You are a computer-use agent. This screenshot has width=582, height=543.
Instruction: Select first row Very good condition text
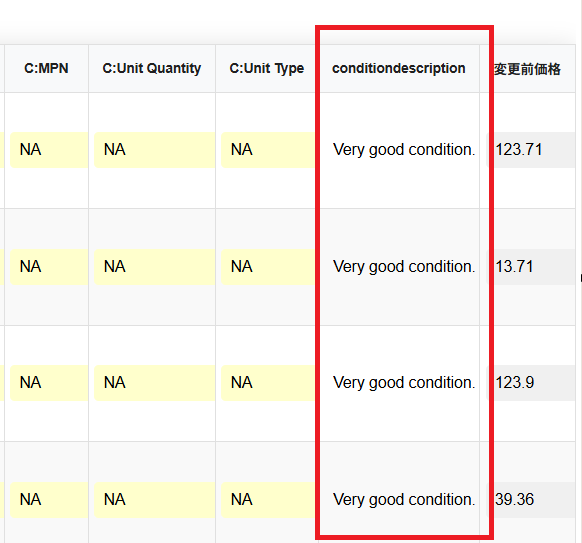404,150
